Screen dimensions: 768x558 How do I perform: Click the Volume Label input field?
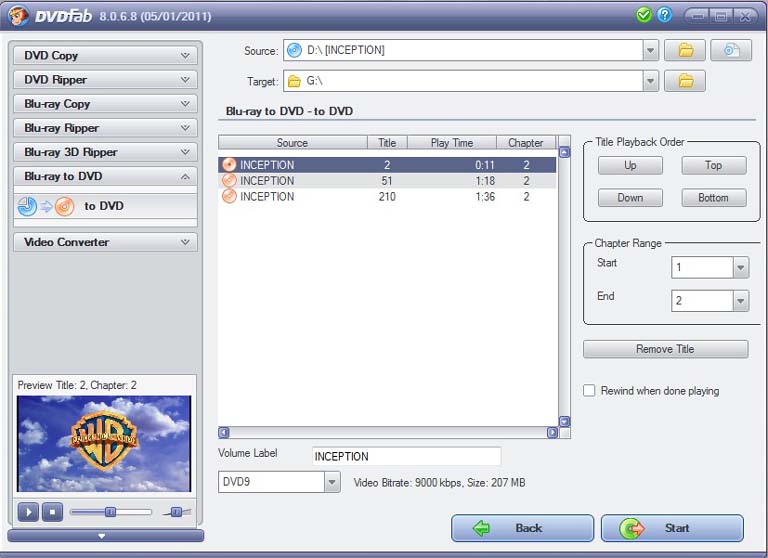coord(406,456)
